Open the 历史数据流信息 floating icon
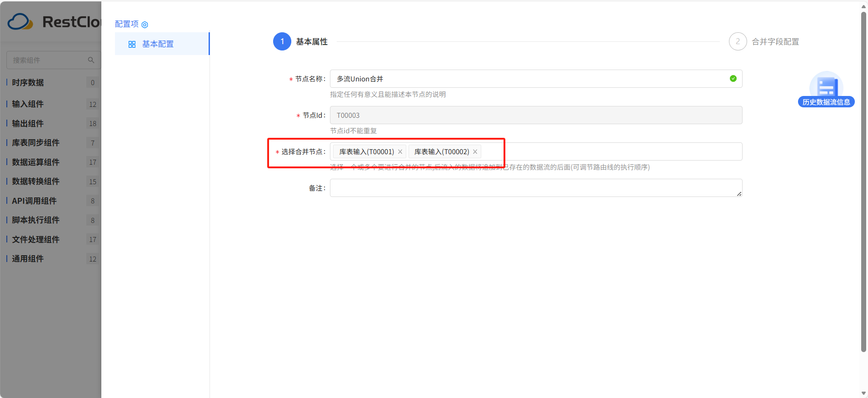The height and width of the screenshot is (398, 868). click(826, 85)
